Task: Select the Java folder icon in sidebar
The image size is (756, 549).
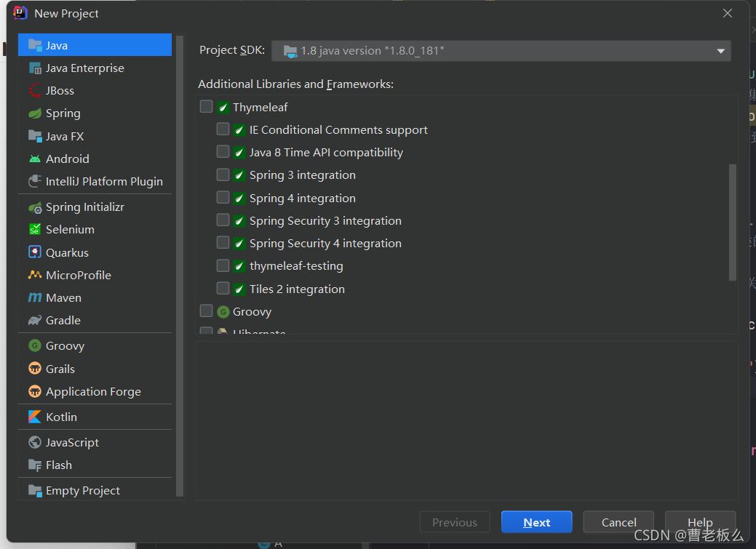Action: coord(35,45)
